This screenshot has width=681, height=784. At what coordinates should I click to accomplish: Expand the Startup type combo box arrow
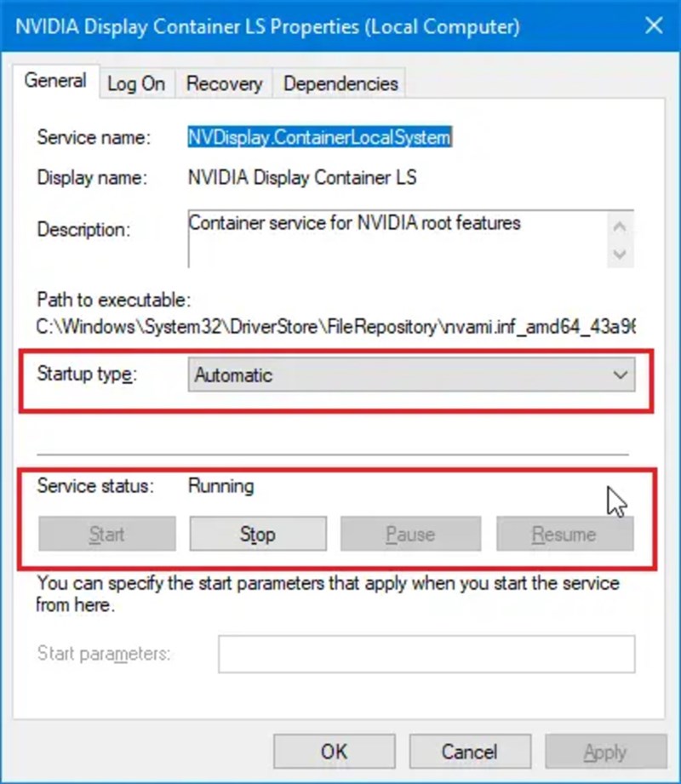(x=621, y=375)
